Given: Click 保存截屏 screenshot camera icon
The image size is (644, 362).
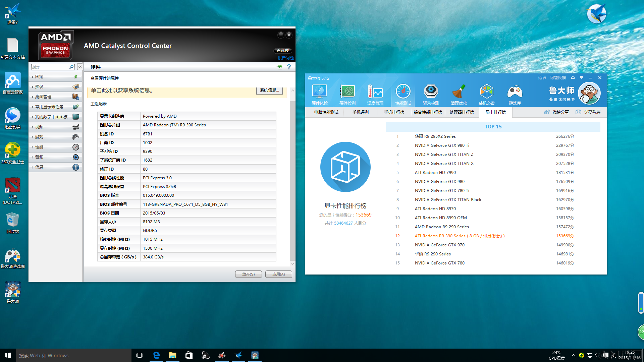Looking at the screenshot, I should pyautogui.click(x=588, y=112).
